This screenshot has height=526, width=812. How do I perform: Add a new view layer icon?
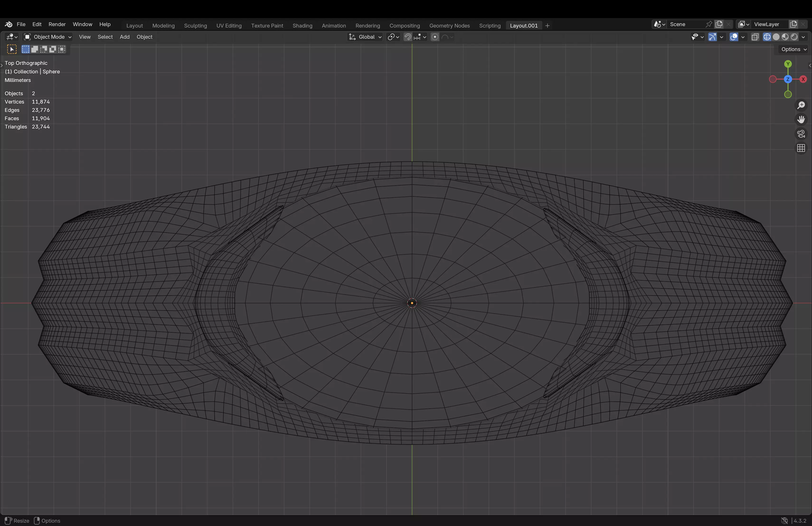pyautogui.click(x=793, y=24)
